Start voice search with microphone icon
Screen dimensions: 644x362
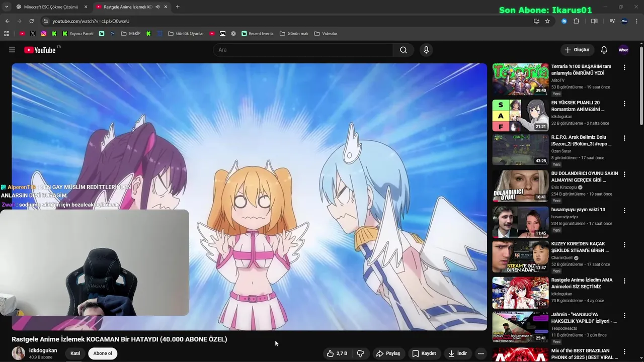click(426, 50)
